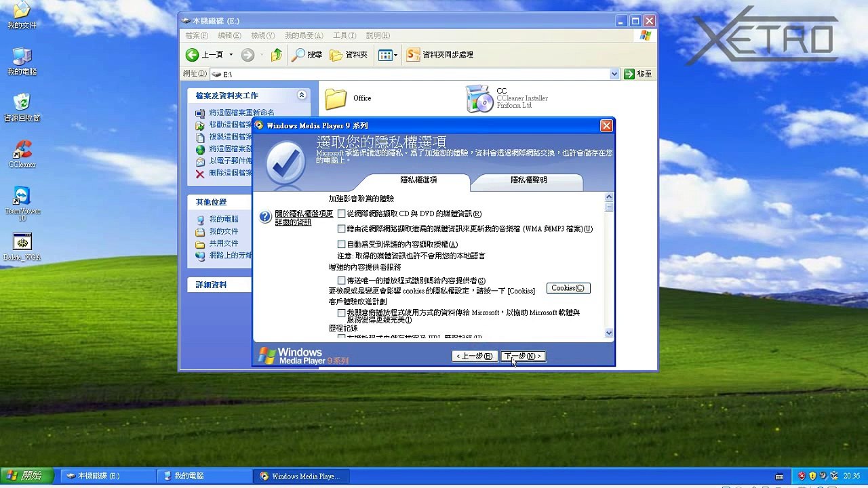Open the 檢視(V) menu
The height and width of the screenshot is (488, 868).
click(x=262, y=35)
